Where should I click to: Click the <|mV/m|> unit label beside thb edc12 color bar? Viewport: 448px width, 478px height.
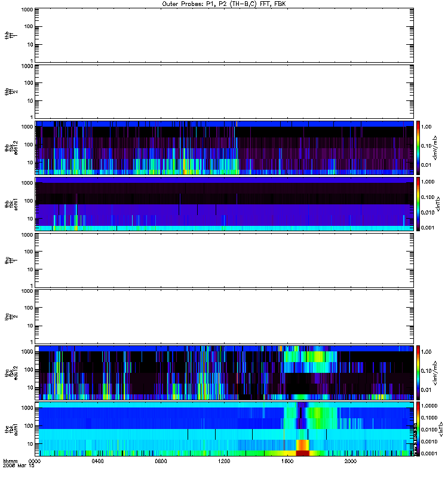click(435, 148)
